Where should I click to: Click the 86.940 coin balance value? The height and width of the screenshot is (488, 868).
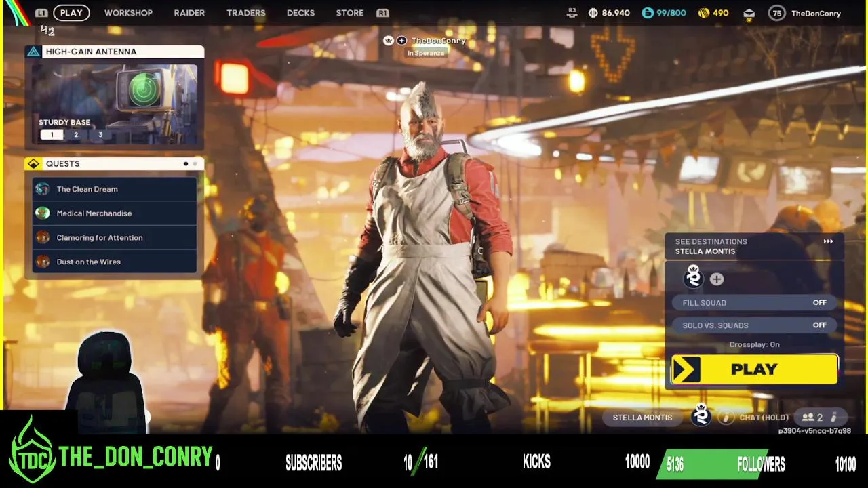(x=616, y=13)
